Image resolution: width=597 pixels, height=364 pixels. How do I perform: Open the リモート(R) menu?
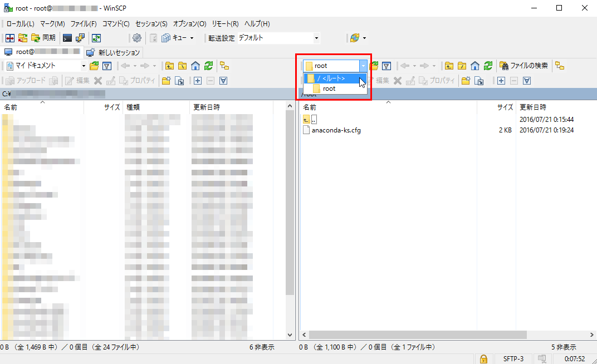coord(225,23)
